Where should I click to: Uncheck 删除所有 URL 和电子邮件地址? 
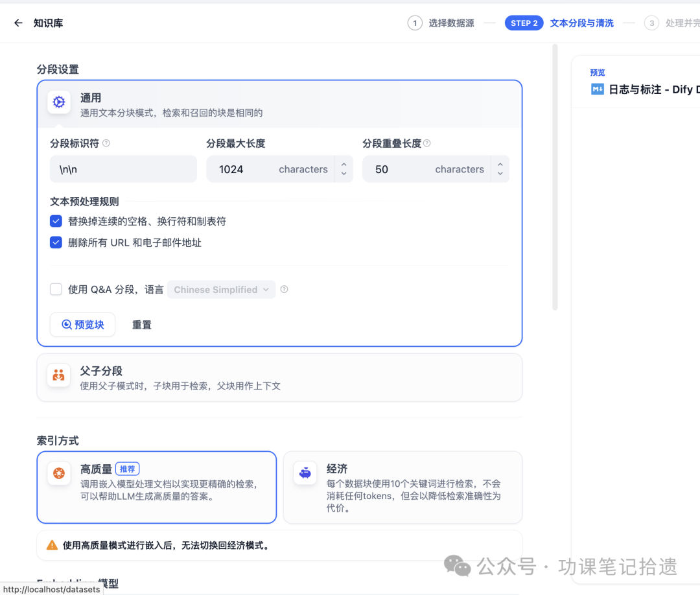(x=56, y=242)
